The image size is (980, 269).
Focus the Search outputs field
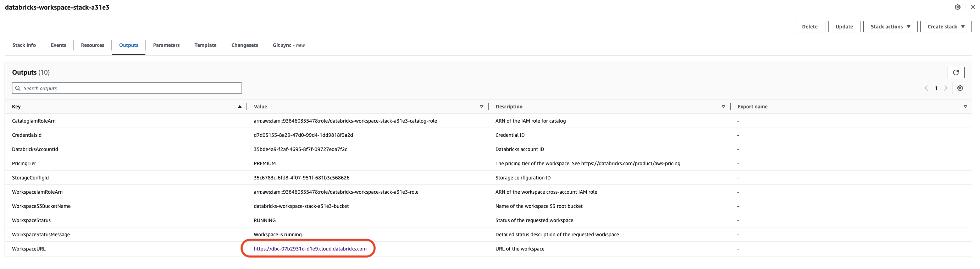[x=129, y=88]
